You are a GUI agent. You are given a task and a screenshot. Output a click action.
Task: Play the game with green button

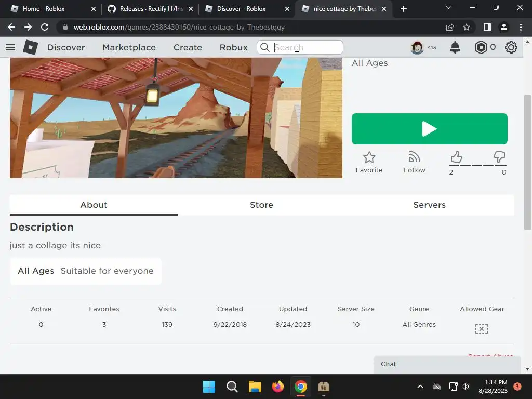click(429, 129)
